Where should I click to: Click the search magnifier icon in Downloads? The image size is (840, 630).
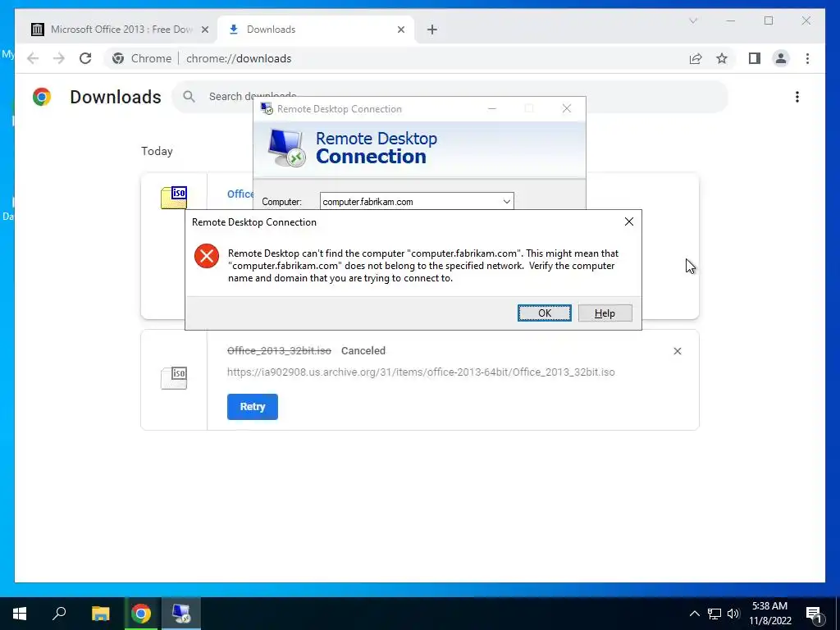(x=189, y=97)
